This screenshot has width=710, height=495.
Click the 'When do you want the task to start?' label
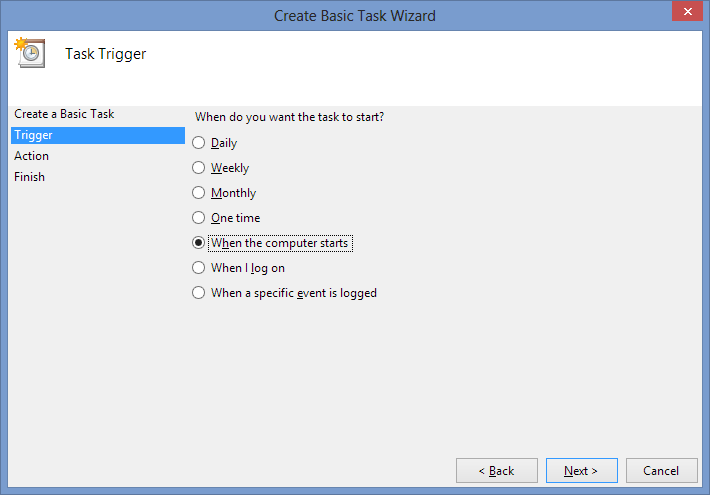point(289,117)
